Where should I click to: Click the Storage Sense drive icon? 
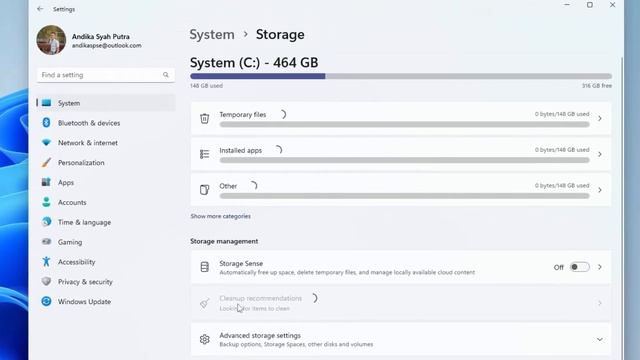pos(204,267)
